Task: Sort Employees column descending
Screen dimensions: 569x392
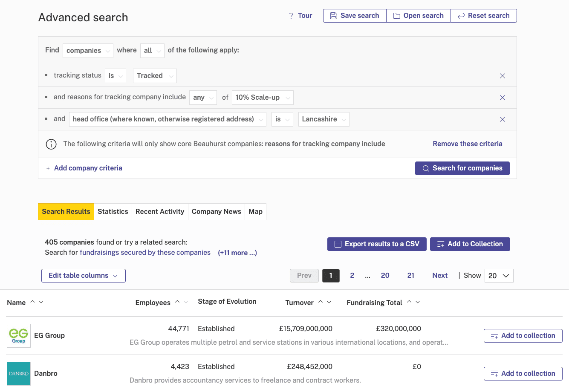Action: coord(186,302)
